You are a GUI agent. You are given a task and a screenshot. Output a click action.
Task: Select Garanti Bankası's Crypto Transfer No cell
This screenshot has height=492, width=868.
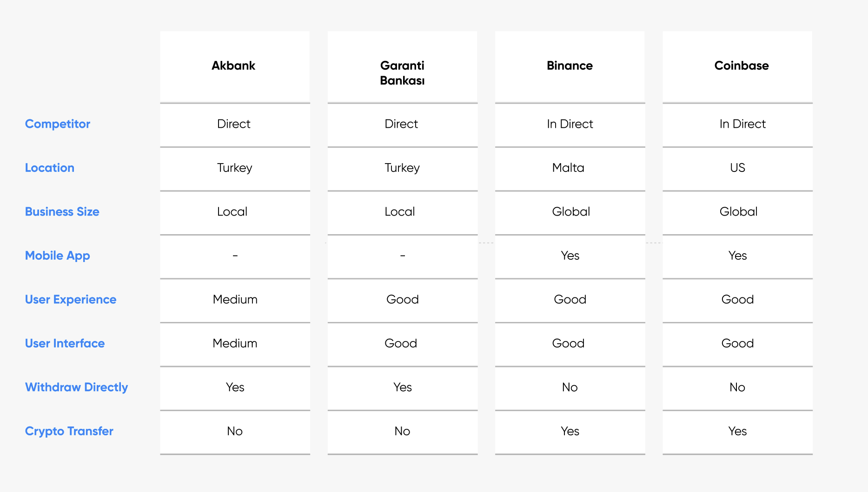(x=402, y=431)
